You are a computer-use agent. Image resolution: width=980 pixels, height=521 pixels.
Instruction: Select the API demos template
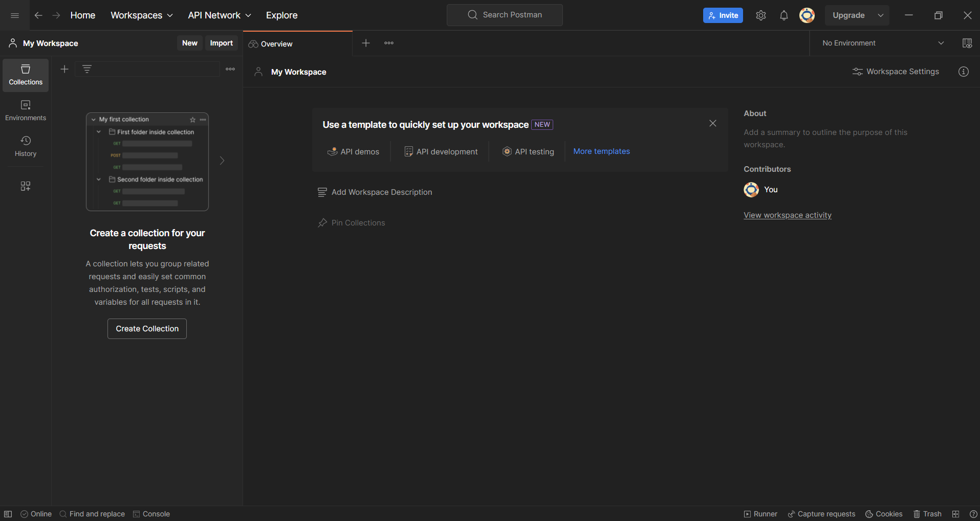click(x=354, y=151)
